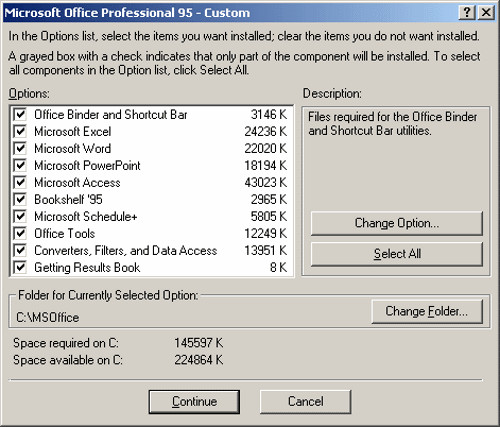Click the C:\MSOffice folder path text
This screenshot has height=427, width=500.
point(48,318)
